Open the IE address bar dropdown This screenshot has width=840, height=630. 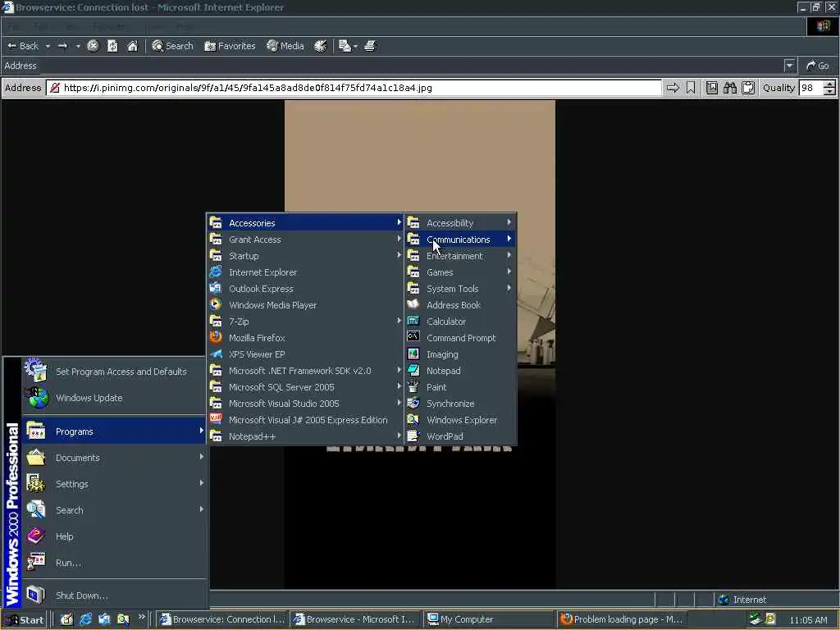tap(789, 66)
